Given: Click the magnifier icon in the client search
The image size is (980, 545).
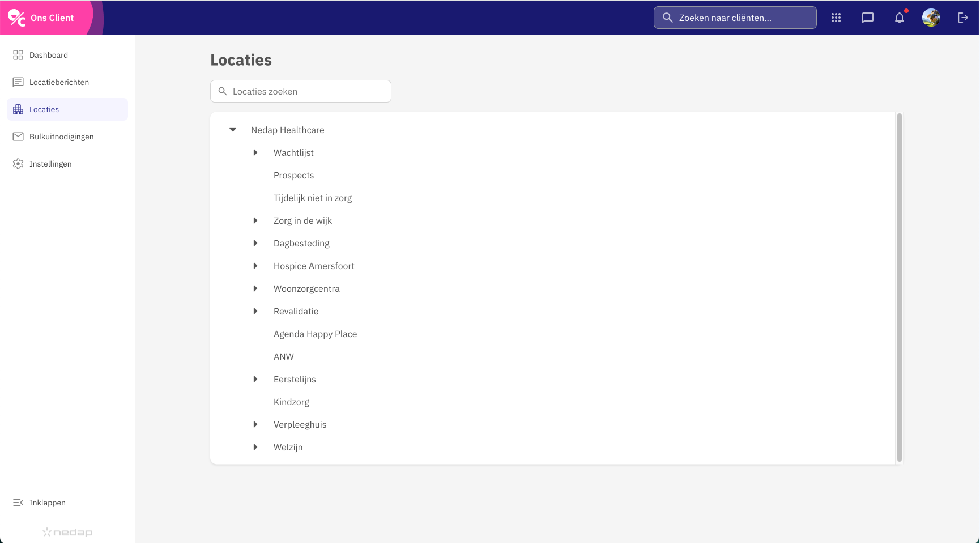Looking at the screenshot, I should coord(668,18).
